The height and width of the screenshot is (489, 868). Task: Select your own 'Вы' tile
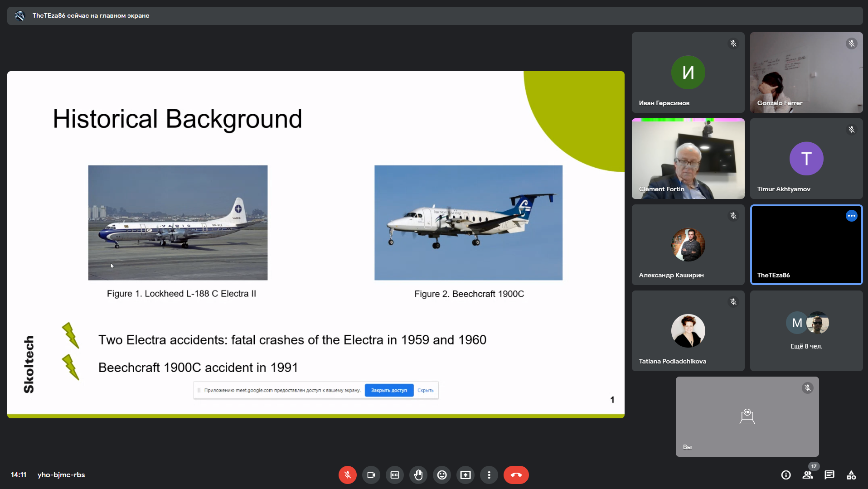click(747, 416)
